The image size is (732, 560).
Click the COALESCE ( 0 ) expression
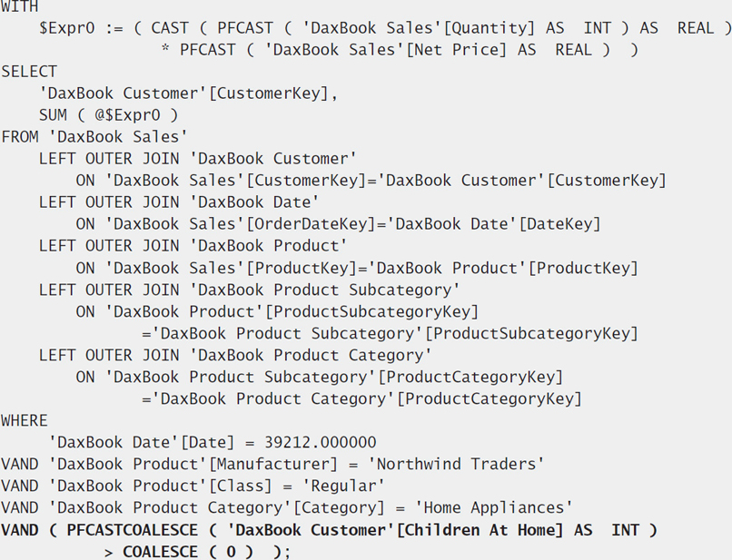click(188, 552)
